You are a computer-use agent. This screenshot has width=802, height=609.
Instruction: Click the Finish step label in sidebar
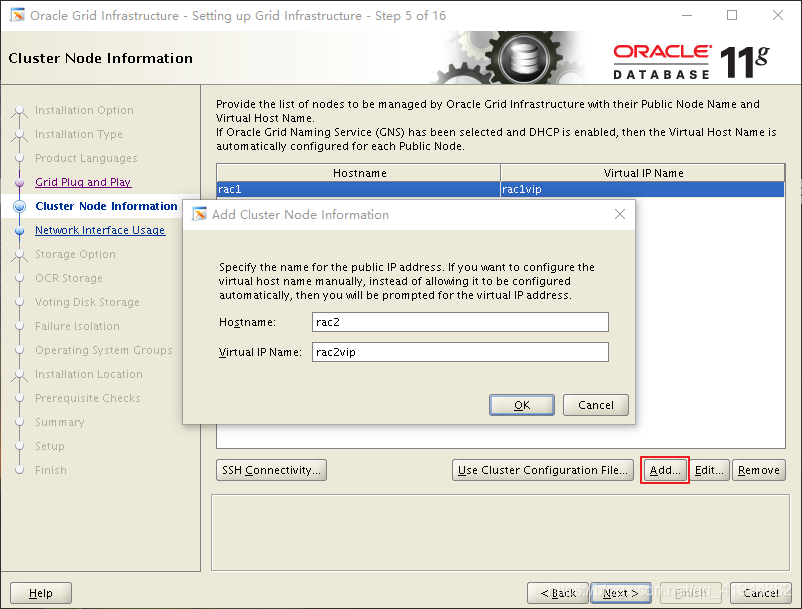[x=51, y=470]
